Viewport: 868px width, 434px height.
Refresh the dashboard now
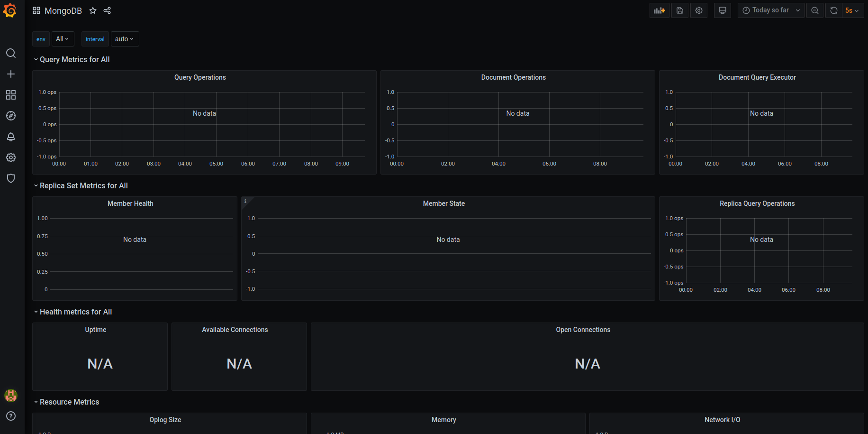point(834,10)
